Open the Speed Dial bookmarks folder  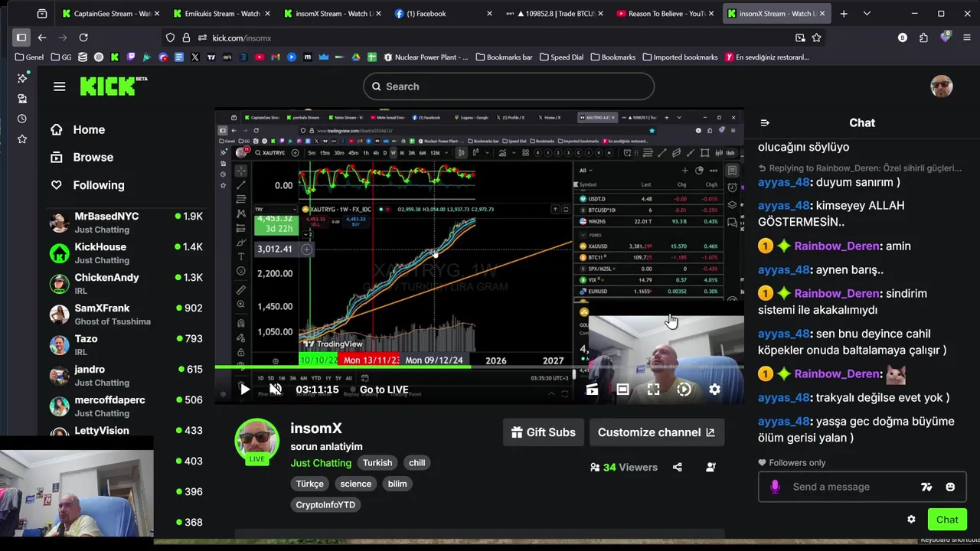[x=561, y=57]
